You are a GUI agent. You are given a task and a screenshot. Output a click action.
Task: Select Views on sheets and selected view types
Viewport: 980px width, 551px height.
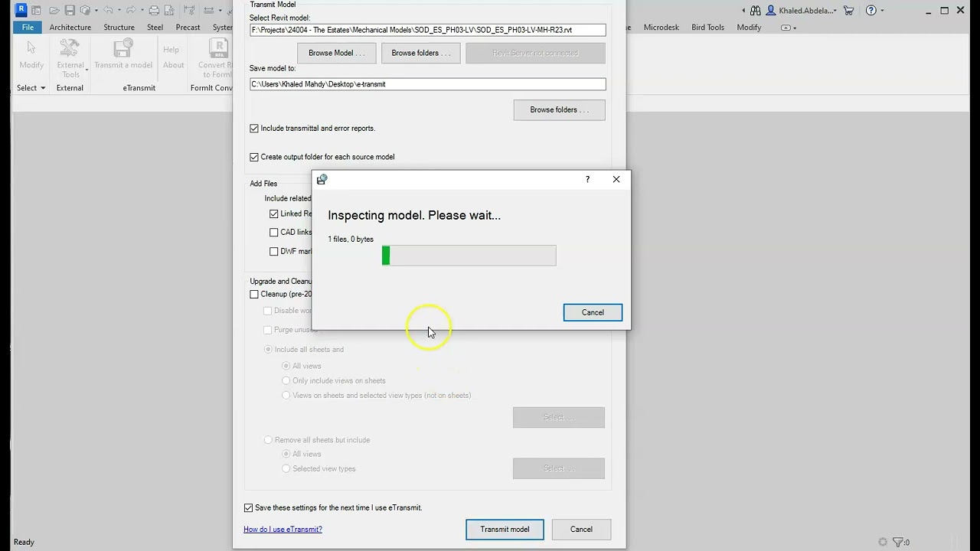286,396
